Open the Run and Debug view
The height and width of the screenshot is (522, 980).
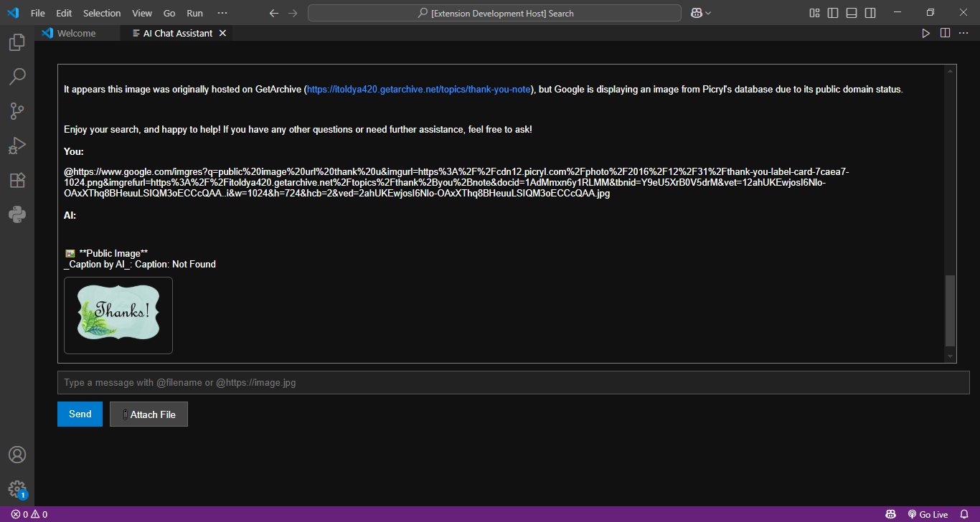pyautogui.click(x=17, y=146)
